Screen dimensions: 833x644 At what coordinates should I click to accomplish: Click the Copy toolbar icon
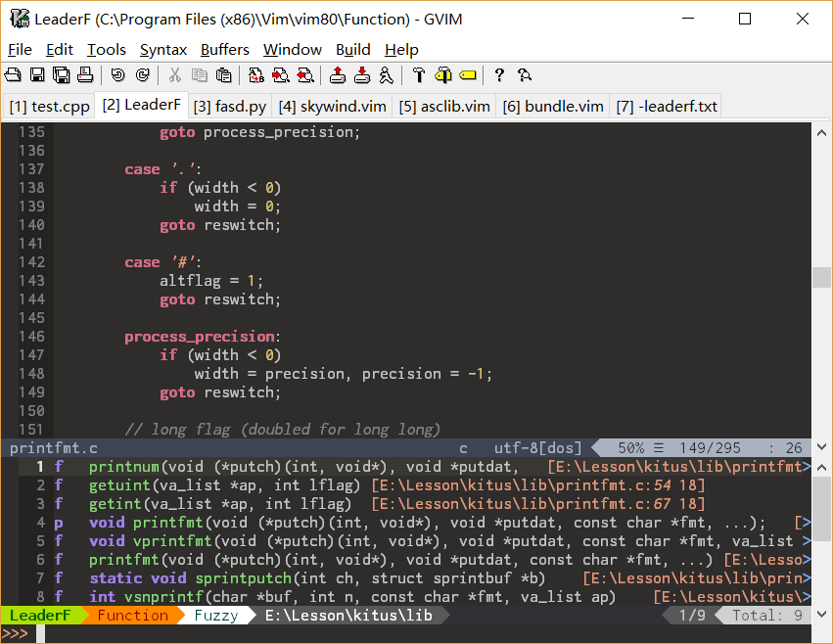click(200, 75)
